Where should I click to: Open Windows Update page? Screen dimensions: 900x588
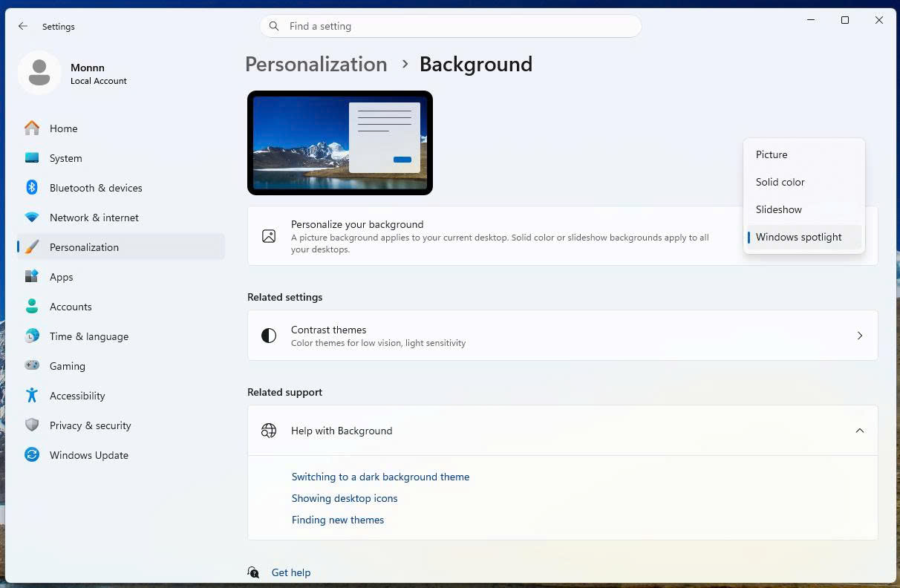120,455
